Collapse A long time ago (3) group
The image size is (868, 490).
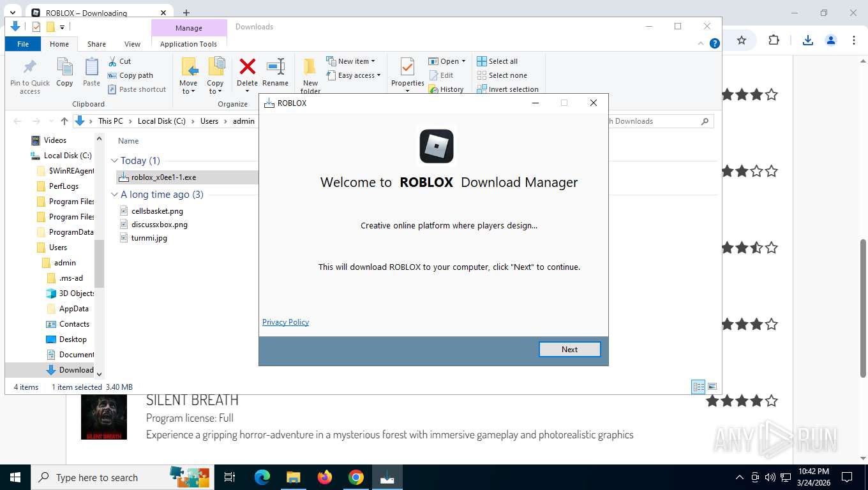tap(115, 195)
